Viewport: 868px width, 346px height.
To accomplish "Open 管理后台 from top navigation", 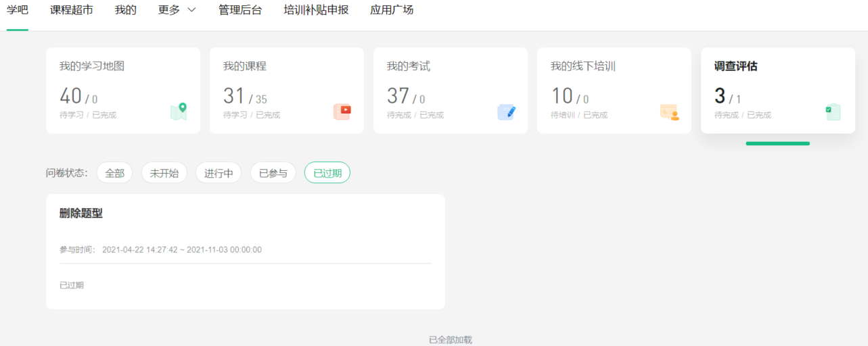I will click(240, 10).
